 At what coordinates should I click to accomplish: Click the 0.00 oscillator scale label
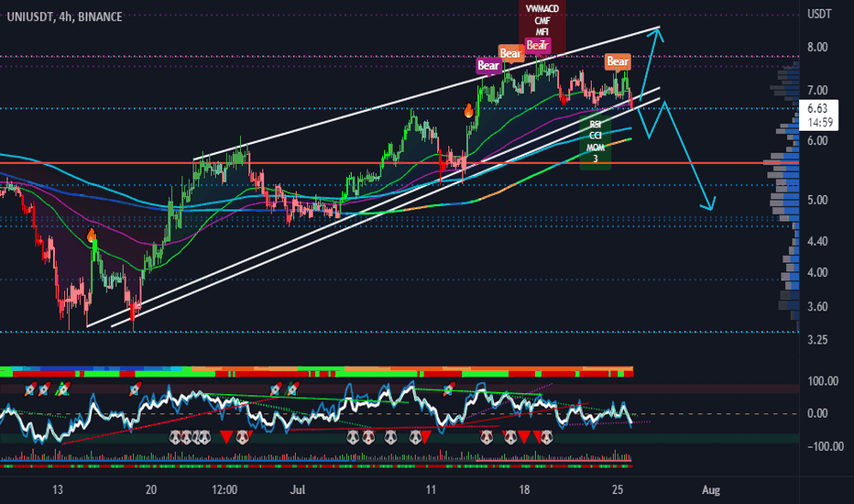817,413
